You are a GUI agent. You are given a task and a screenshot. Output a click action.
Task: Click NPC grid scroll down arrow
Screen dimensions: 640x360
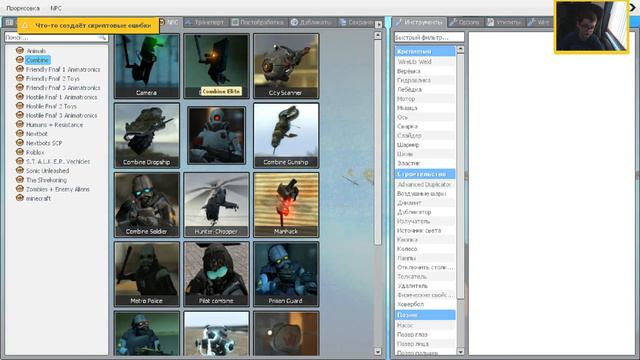click(x=378, y=351)
